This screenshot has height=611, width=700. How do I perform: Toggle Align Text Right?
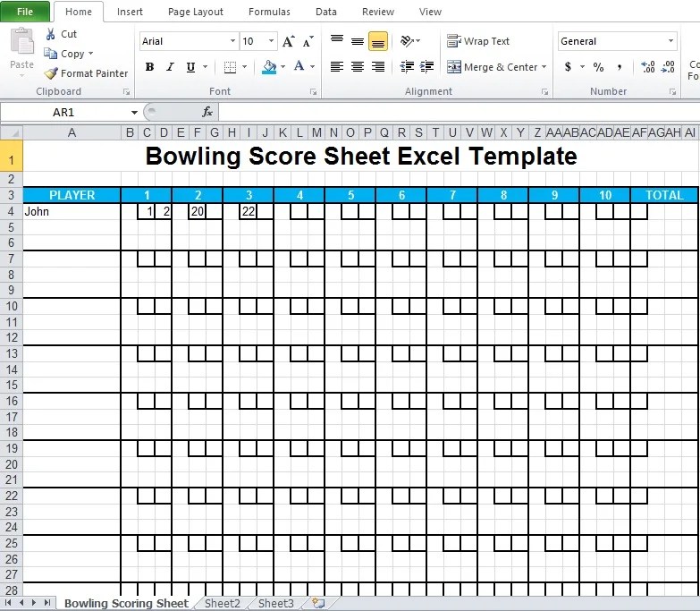click(378, 66)
